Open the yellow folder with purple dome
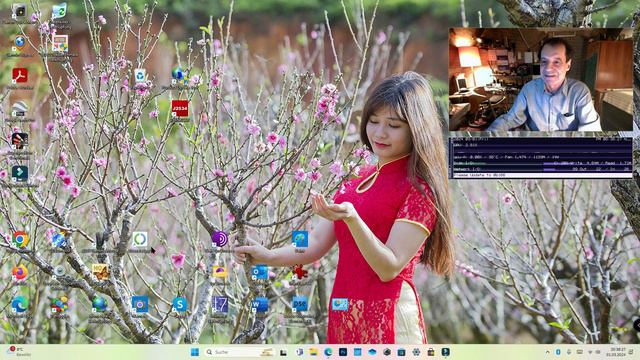Screen dimensions: 640x360 click(220, 272)
